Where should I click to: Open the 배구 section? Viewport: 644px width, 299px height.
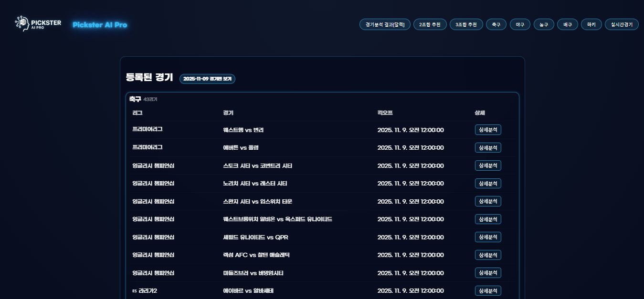(x=568, y=24)
